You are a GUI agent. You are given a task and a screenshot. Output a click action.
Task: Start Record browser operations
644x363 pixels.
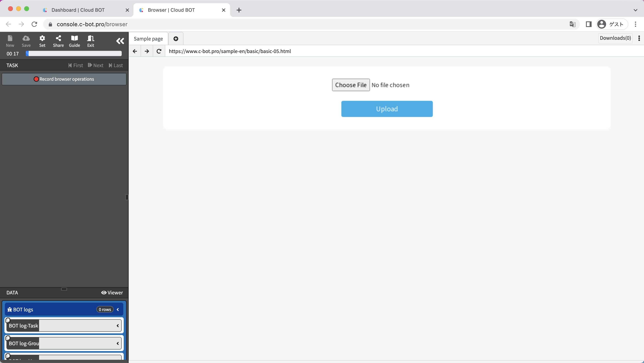click(64, 79)
